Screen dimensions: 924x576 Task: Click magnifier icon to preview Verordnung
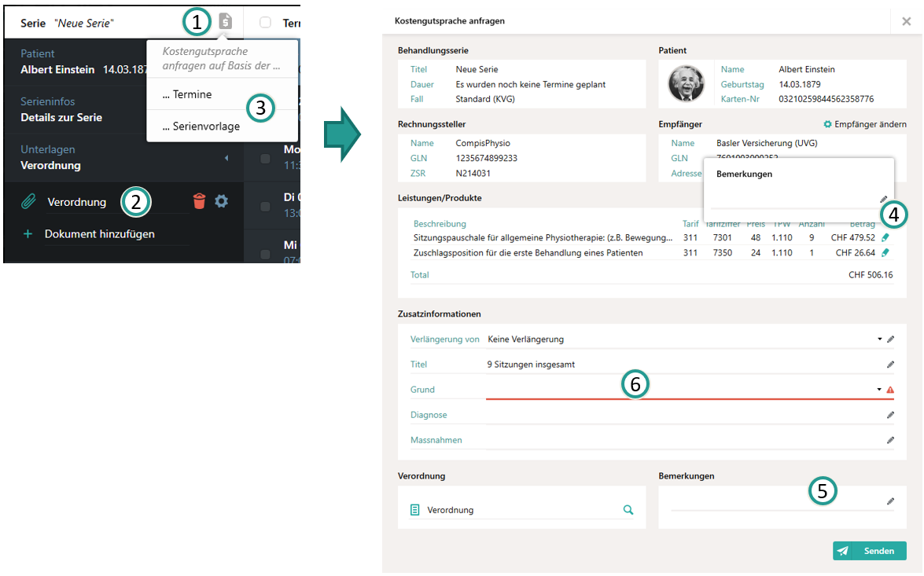(628, 510)
